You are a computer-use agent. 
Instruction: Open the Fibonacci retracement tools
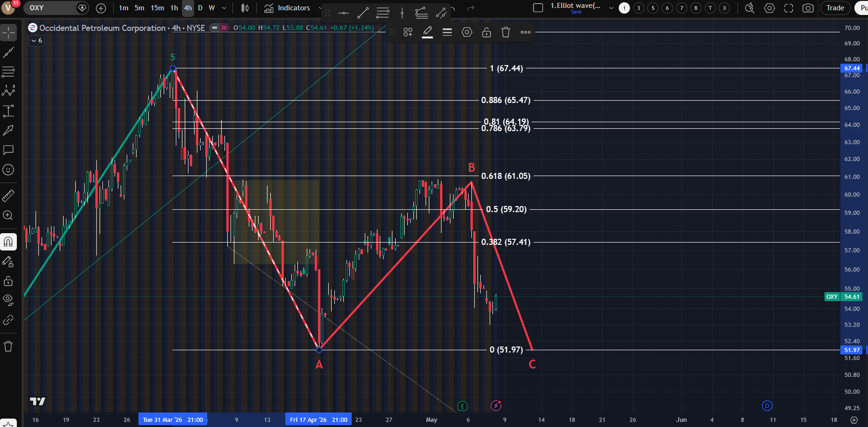tap(8, 72)
